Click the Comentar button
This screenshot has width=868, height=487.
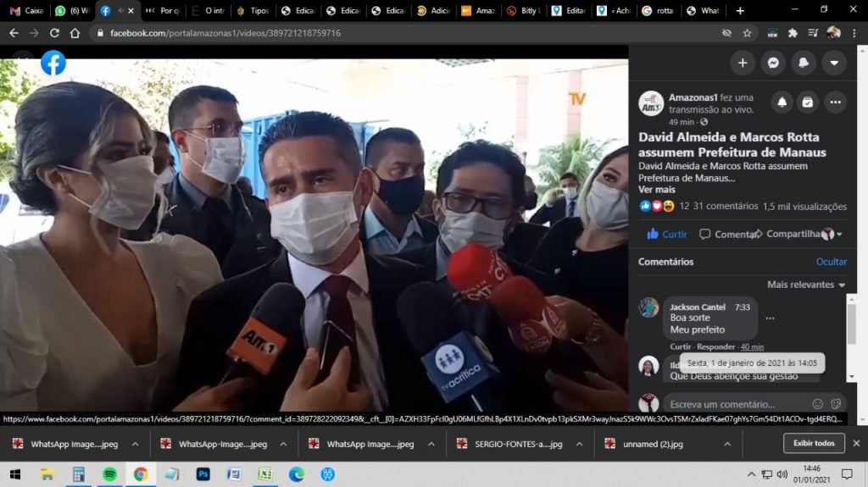pos(726,234)
